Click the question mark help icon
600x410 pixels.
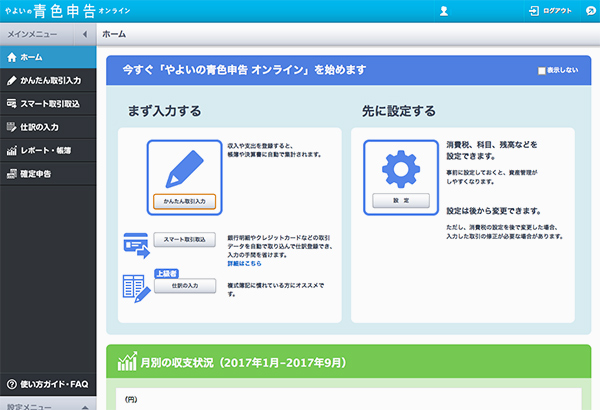tap(12, 384)
